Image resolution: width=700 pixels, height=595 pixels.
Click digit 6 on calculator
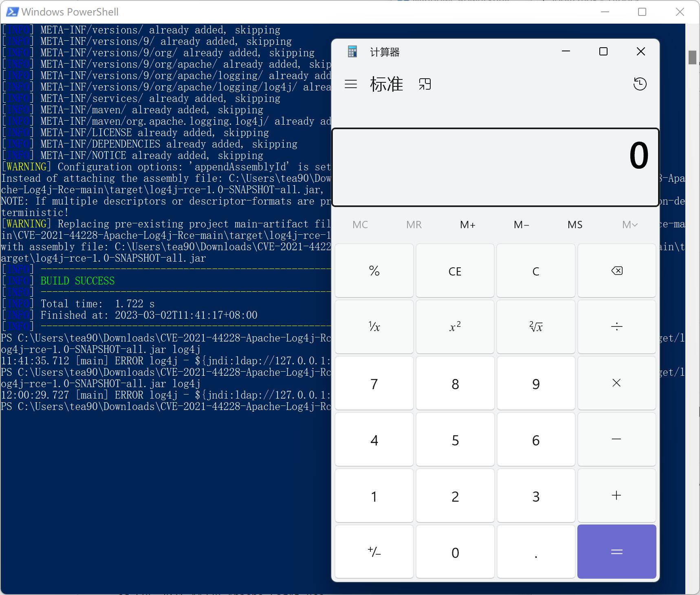pyautogui.click(x=536, y=439)
